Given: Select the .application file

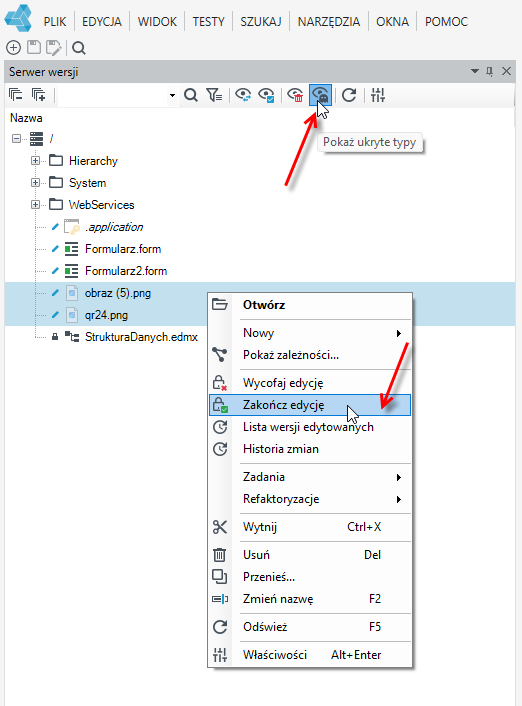Looking at the screenshot, I should (x=114, y=227).
